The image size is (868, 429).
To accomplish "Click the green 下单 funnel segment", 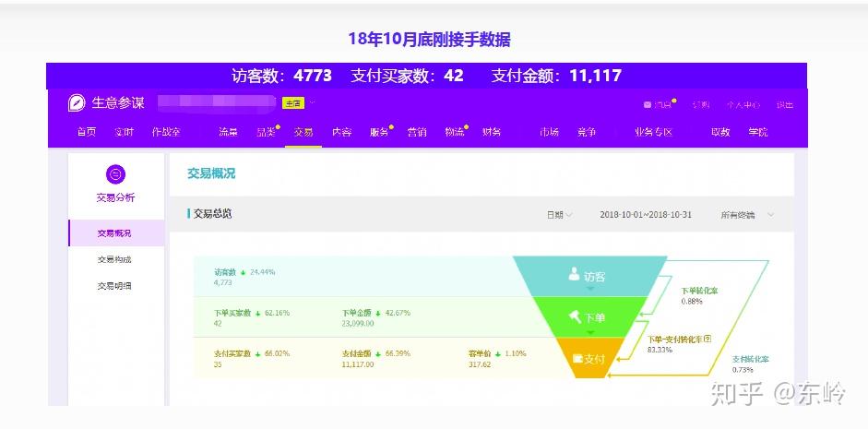I will (x=590, y=317).
